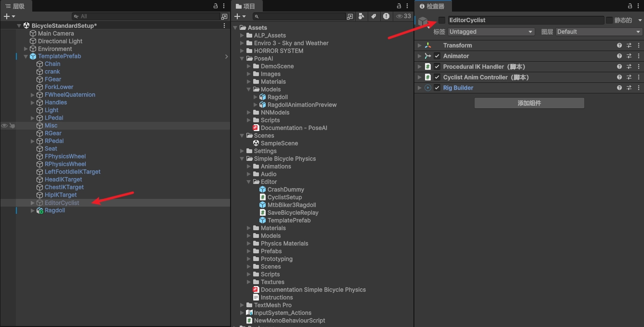Click the search by label tag icon
Image resolution: width=644 pixels, height=327 pixels.
[374, 16]
